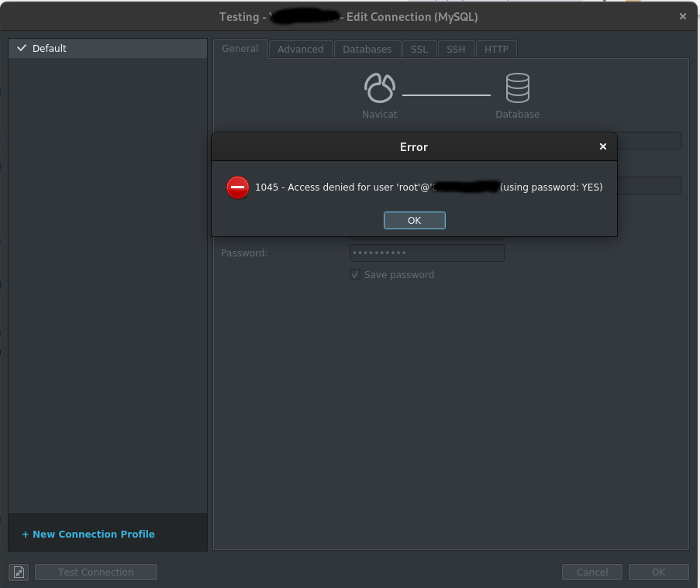Viewport: 700px width, 588px height.
Task: Open the SSH tab
Action: pos(456,49)
